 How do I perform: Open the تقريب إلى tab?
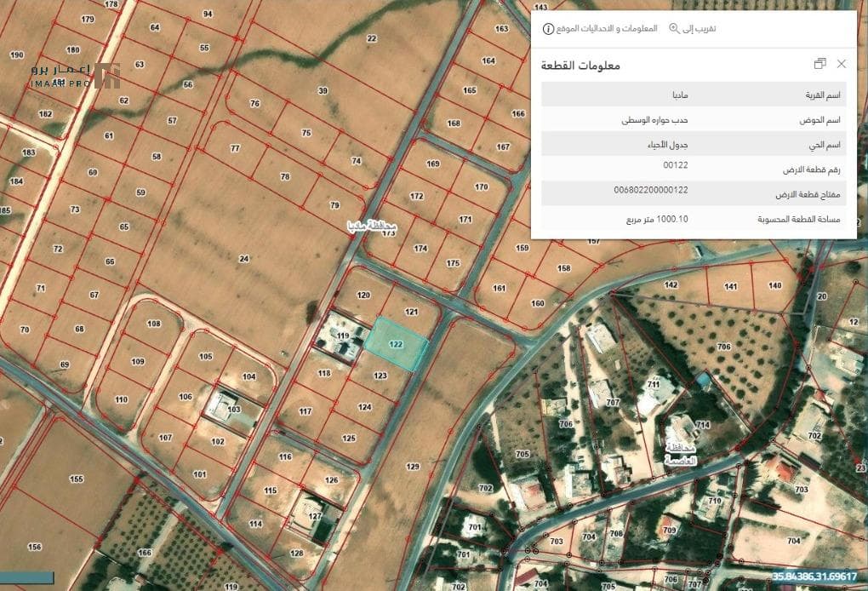pyautogui.click(x=693, y=28)
